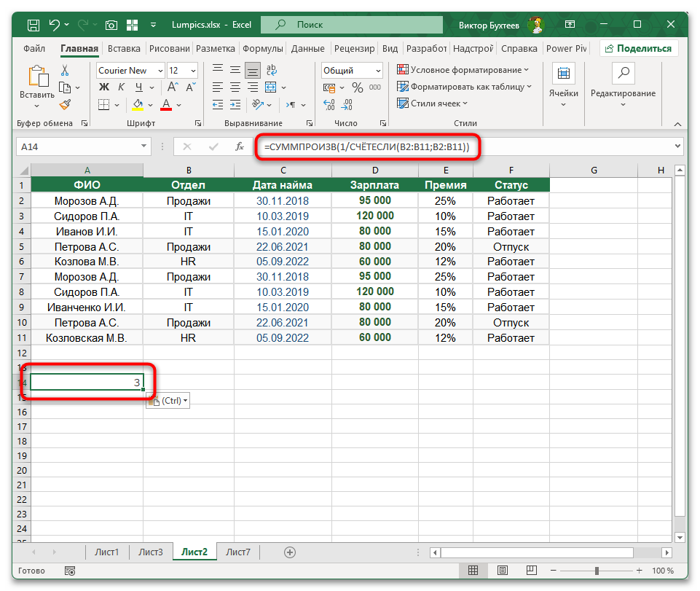Image resolution: width=700 pixels, height=591 pixels.
Task: Switch to Page Layout view in status bar
Action: (502, 571)
